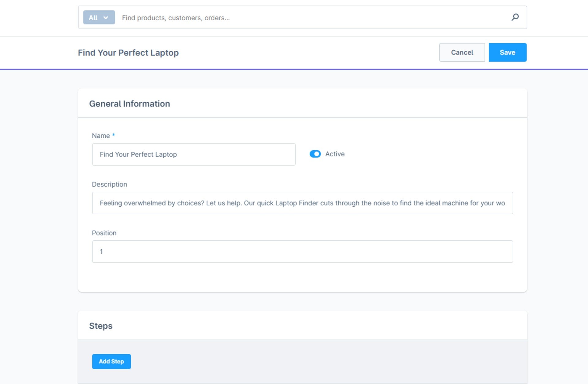
Task: Open the All search scope dropdown
Action: (x=99, y=17)
